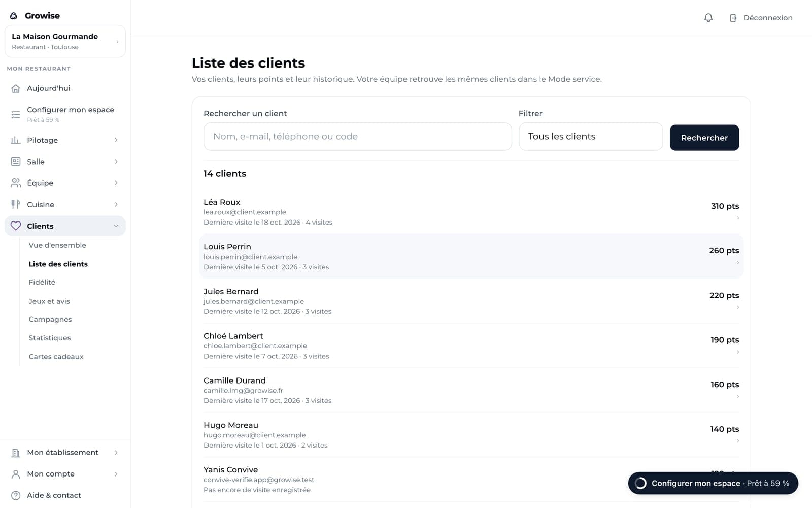
Task: Open Jules Bernard client row
Action: pyautogui.click(x=471, y=301)
